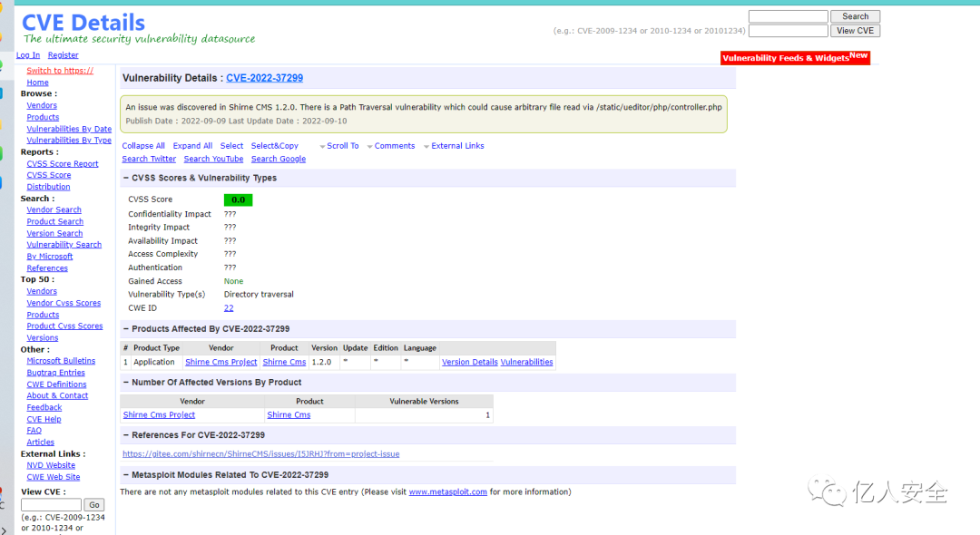Image resolution: width=980 pixels, height=535 pixels.
Task: Open the gitee.com ShirneCMS issue reference
Action: 260,454
